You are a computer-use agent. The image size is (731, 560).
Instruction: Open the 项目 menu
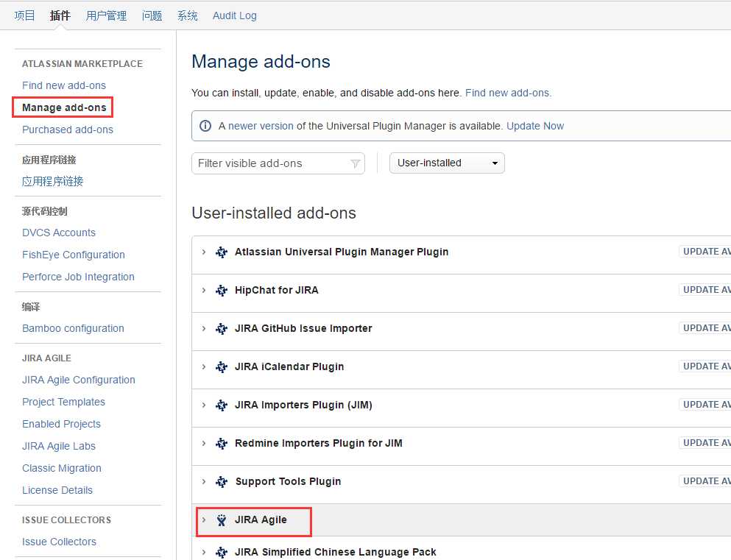(24, 15)
